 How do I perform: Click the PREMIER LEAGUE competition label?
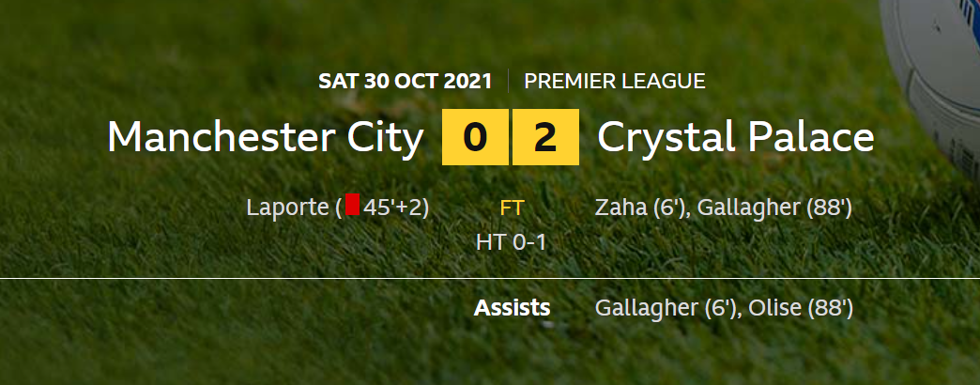tap(615, 81)
